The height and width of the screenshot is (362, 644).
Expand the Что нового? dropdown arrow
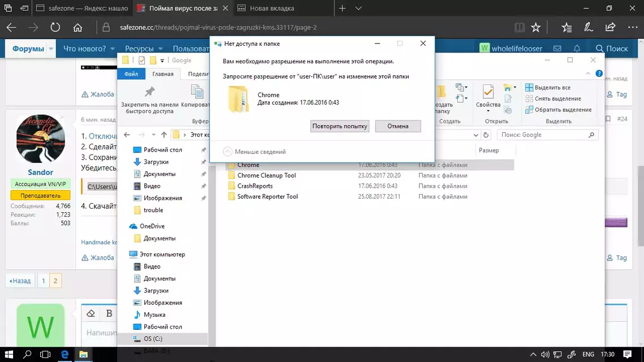[x=112, y=49]
